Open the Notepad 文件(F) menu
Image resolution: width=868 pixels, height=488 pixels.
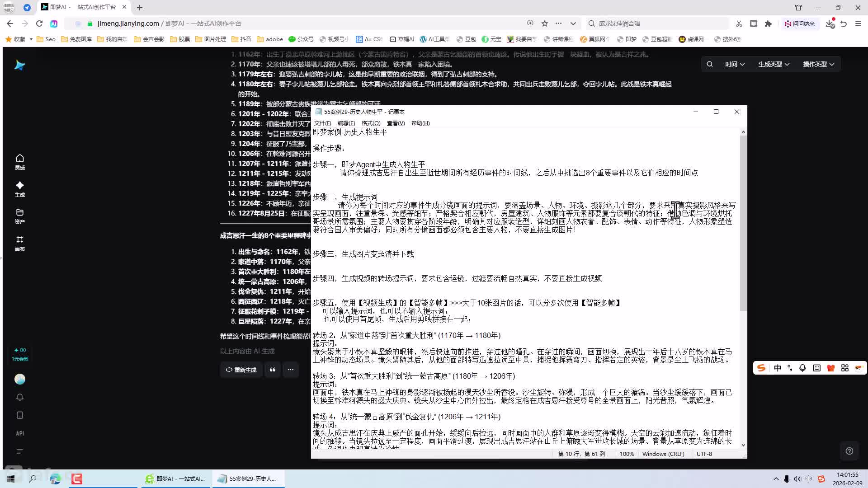[322, 123]
